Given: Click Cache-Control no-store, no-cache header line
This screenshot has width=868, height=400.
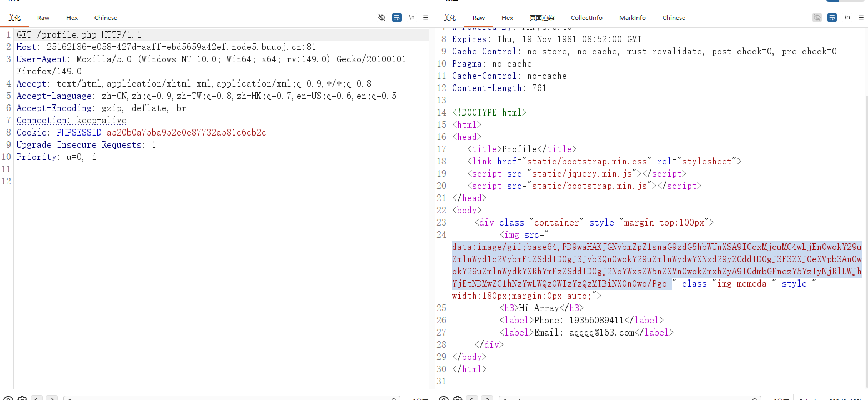Looking at the screenshot, I should point(644,52).
